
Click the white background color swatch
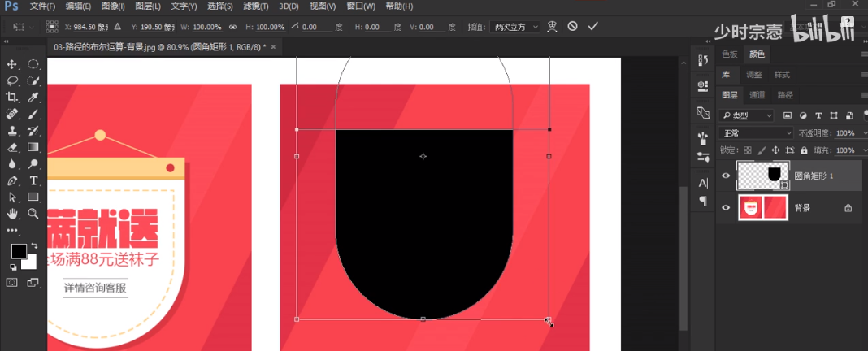coord(30,263)
